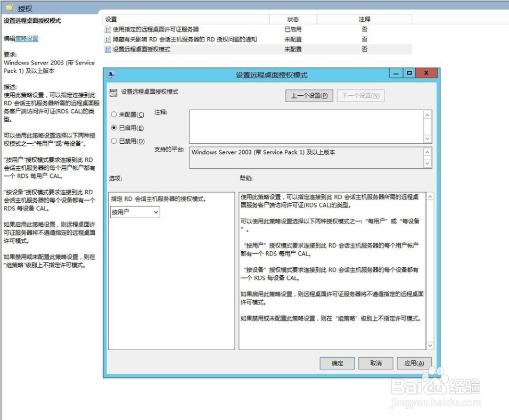Click policy icon beside 使用指定的远程桌面许可证服务器

coord(108,29)
